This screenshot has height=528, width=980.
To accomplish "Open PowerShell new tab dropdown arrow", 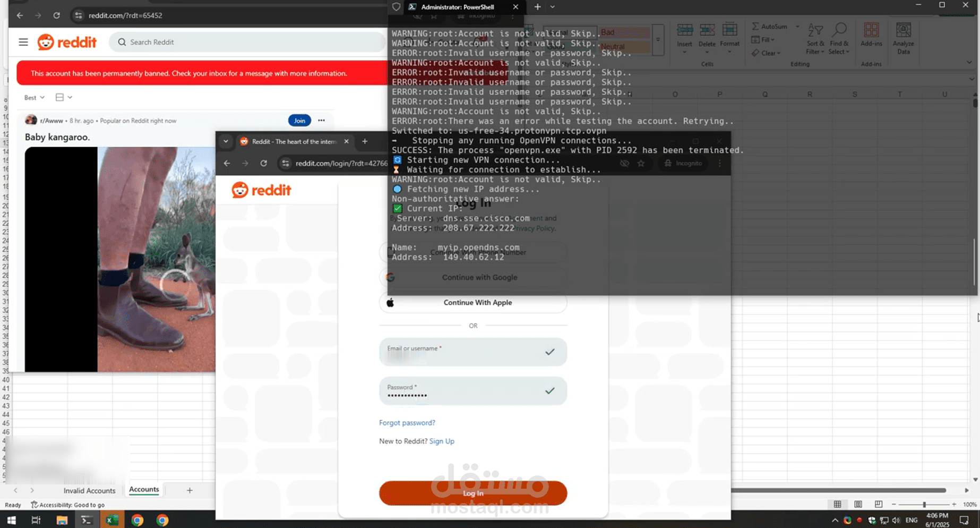I will 553,7.
